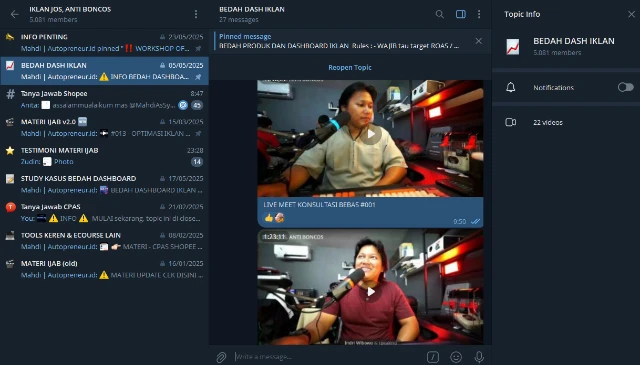
Task: Search within BEDAH DASH IKLAN chat
Action: tap(440, 14)
